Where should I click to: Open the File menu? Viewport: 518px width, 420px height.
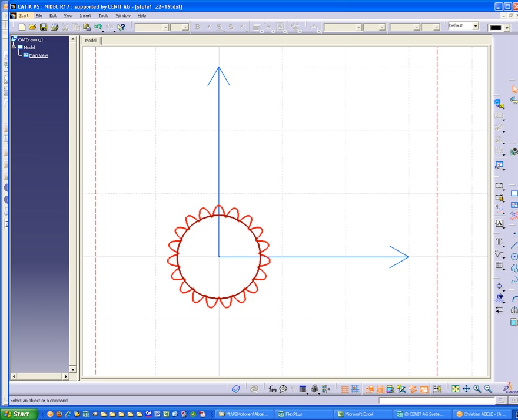pyautogui.click(x=39, y=15)
